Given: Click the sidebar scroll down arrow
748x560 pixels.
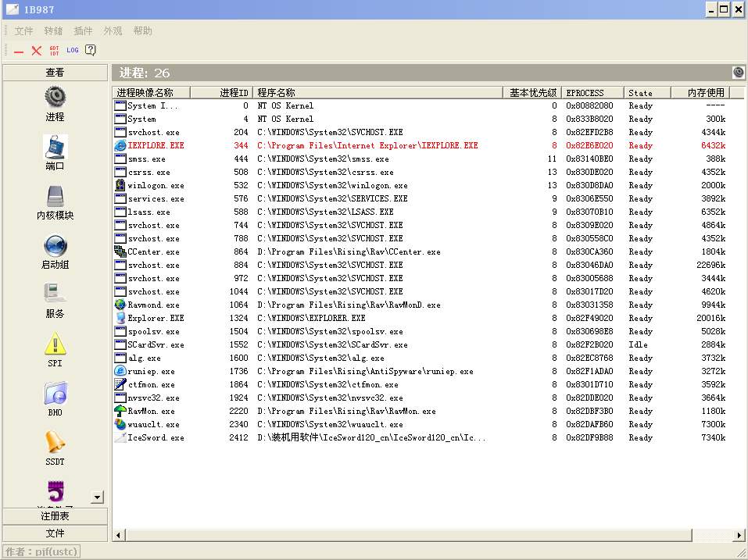Looking at the screenshot, I should tap(98, 498).
